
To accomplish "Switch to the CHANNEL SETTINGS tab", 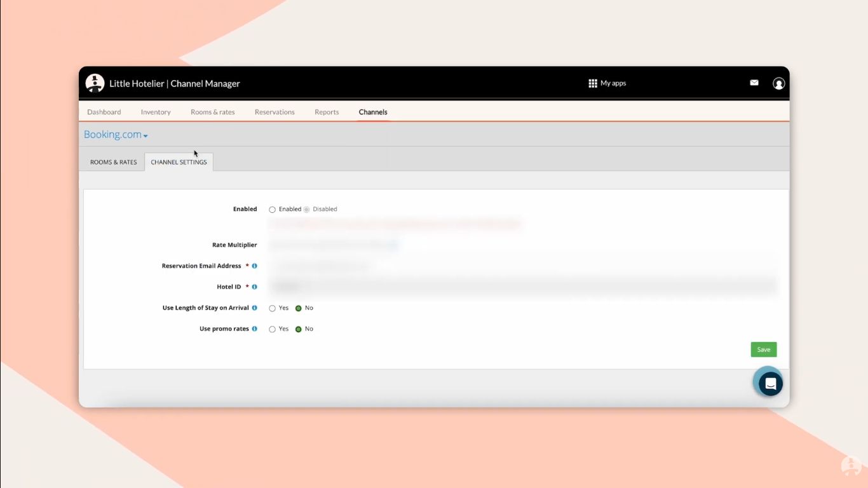I will click(179, 162).
